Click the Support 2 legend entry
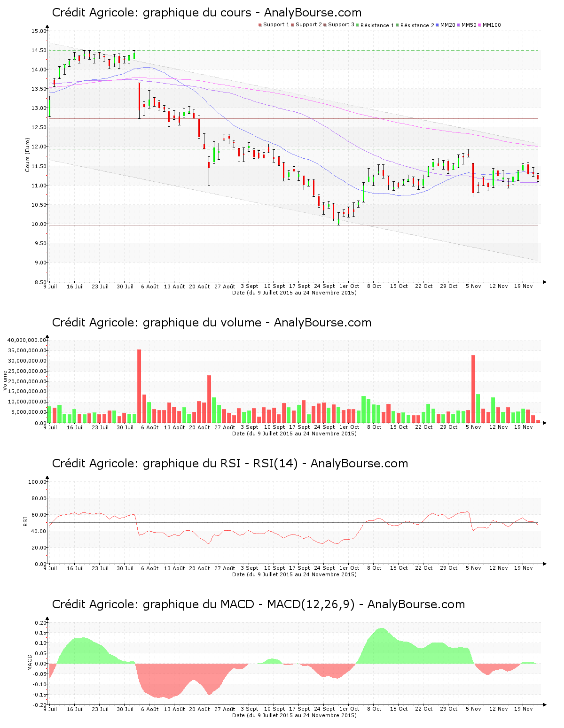Image resolution: width=564 pixels, height=728 pixels. 308,25
